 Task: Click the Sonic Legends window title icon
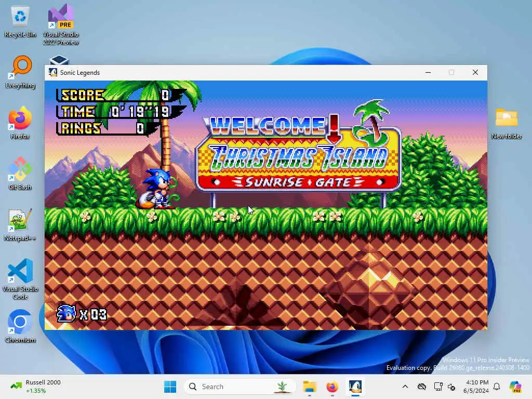tap(53, 72)
